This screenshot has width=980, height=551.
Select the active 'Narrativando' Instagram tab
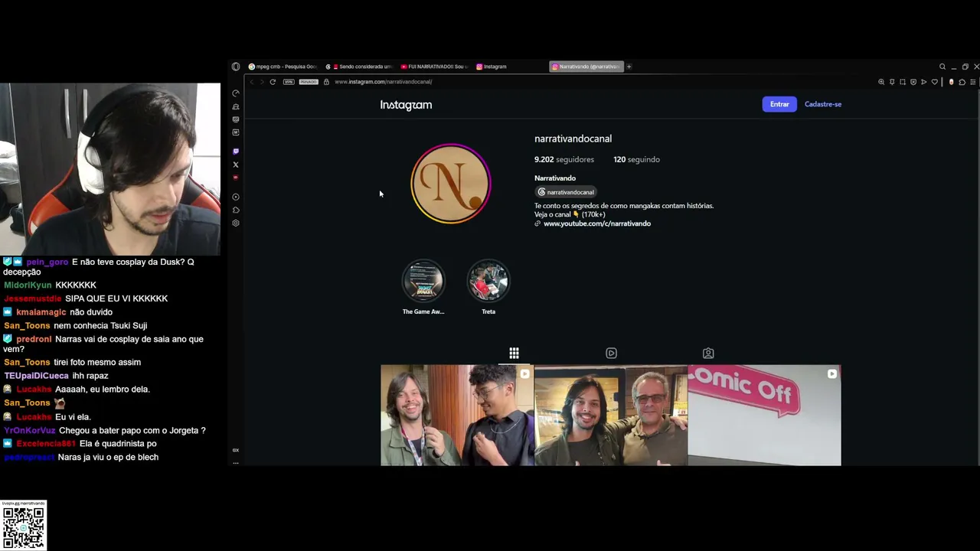pyautogui.click(x=586, y=67)
